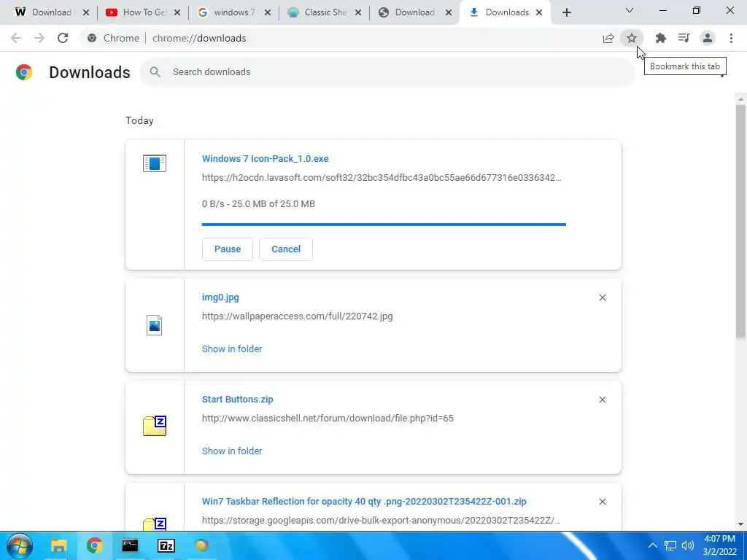The height and width of the screenshot is (560, 747).
Task: Switch to the Classic Shell tab
Action: tap(324, 12)
